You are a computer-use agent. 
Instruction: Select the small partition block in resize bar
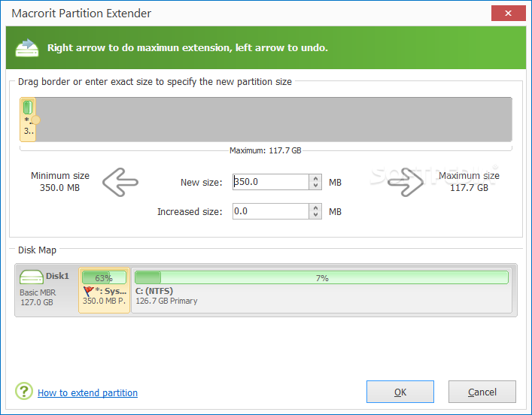(28, 120)
